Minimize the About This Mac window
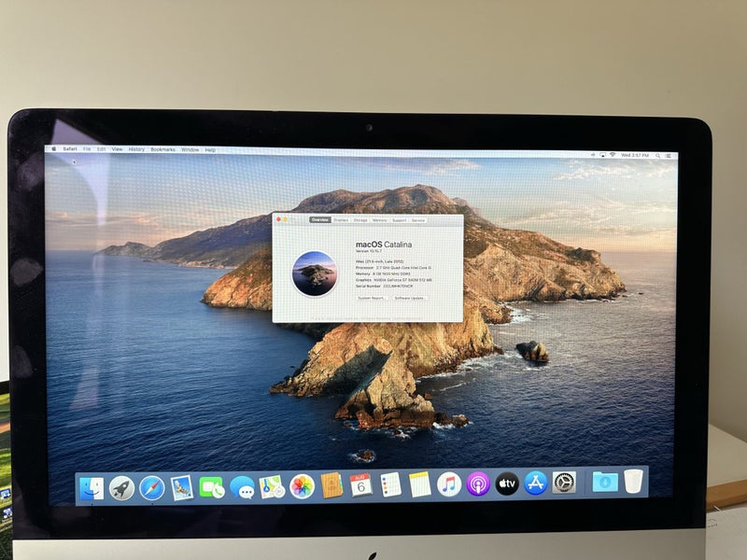Viewport: 747px width, 560px height. tap(286, 219)
